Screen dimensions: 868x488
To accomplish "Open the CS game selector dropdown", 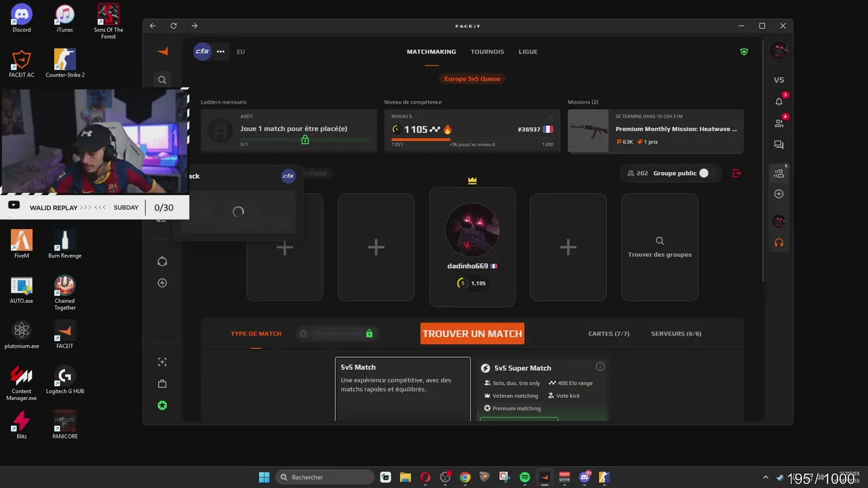I will [x=203, y=52].
